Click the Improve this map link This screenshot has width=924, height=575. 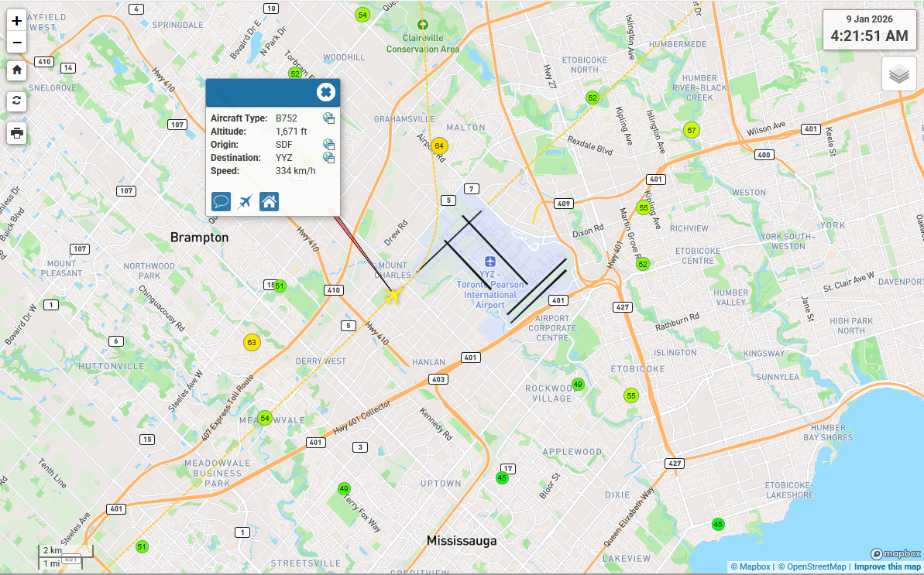[x=888, y=566]
